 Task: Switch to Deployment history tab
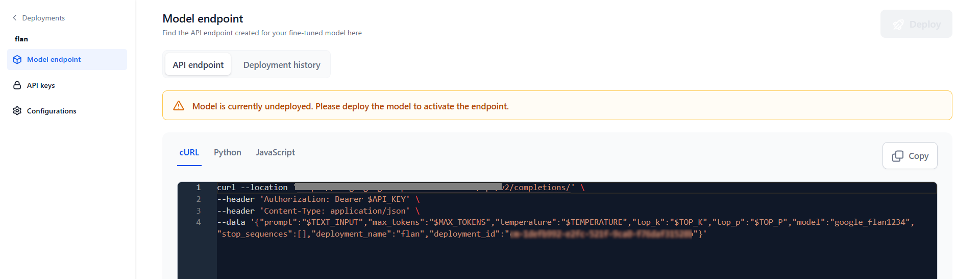(x=282, y=65)
